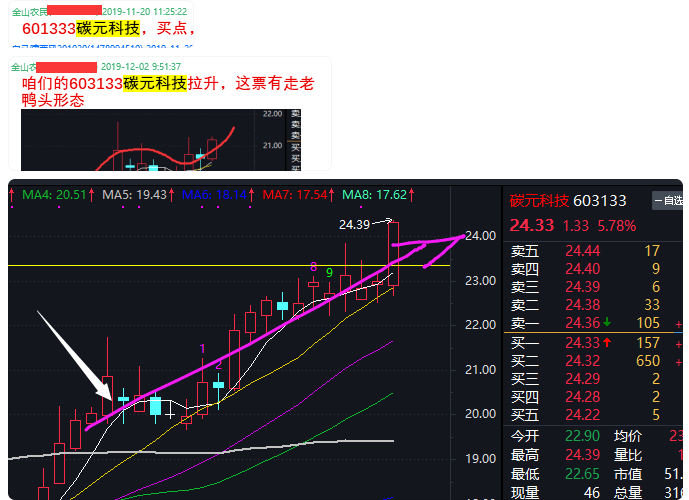Click the 22.00 price axis label
The image size is (689, 500).
point(480,325)
